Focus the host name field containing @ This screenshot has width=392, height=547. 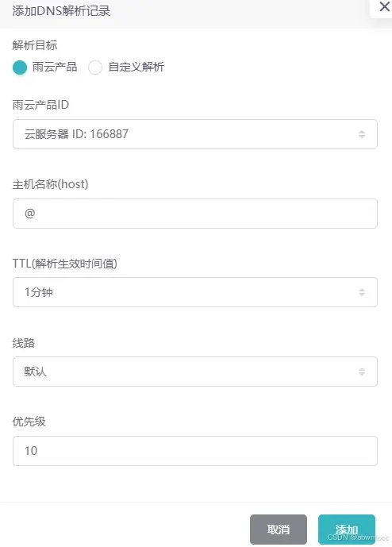pos(195,214)
